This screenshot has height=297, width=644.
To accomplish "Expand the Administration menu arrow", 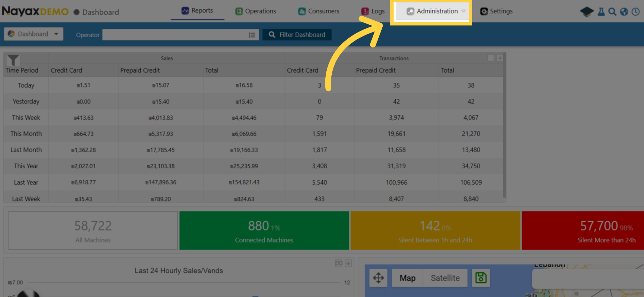I will [463, 11].
